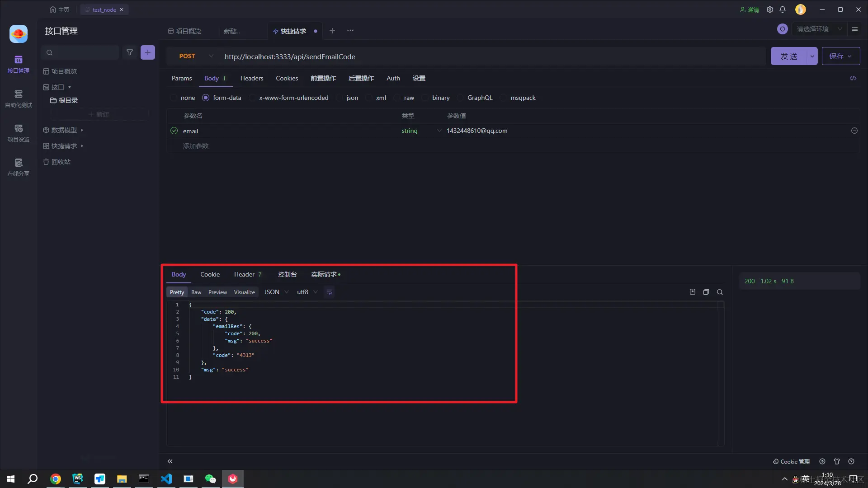868x488 pixels.
Task: Open a new request tab with plus
Action: pyautogui.click(x=332, y=31)
